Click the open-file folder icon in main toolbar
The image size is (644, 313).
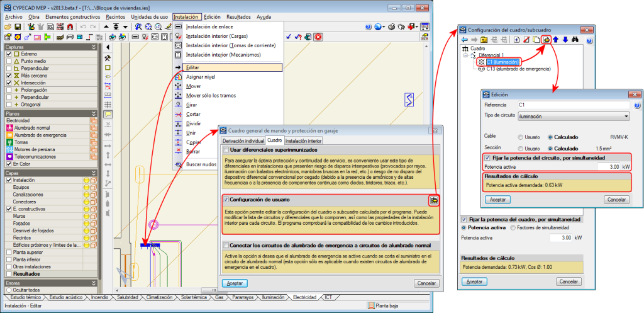click(8, 26)
